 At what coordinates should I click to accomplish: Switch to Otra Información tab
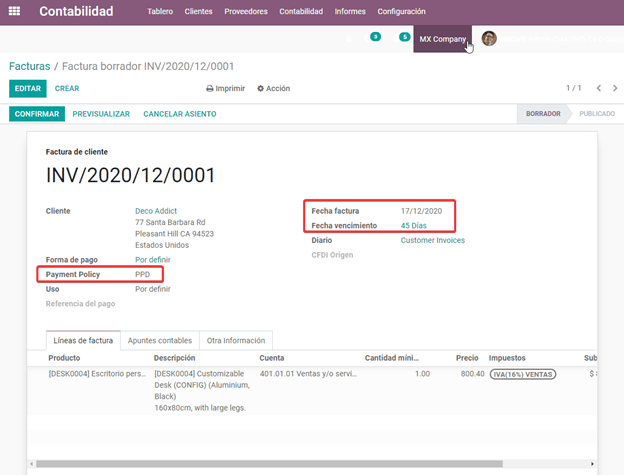(x=236, y=341)
